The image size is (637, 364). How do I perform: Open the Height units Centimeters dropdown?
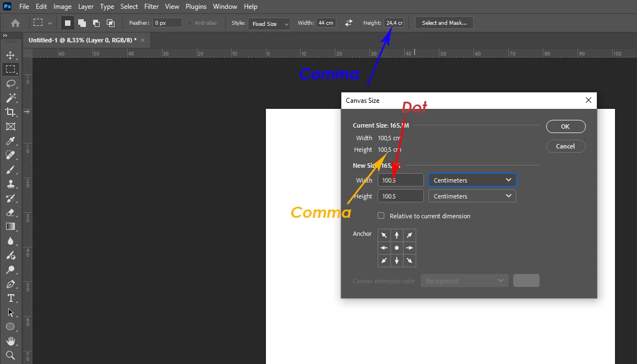(x=472, y=196)
